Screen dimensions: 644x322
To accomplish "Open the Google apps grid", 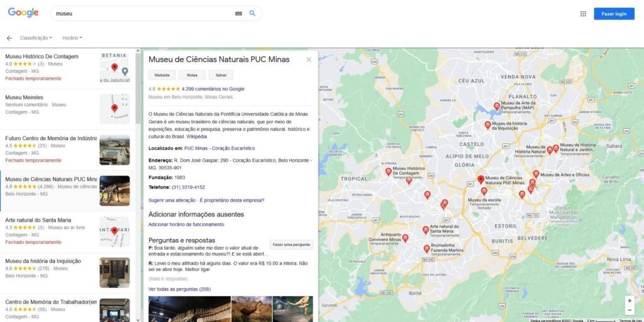I will point(583,14).
